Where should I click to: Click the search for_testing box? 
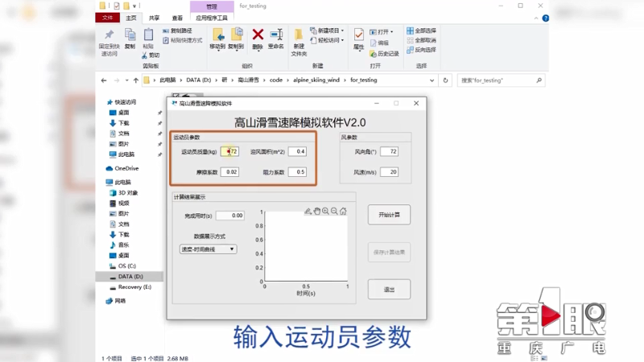(501, 80)
